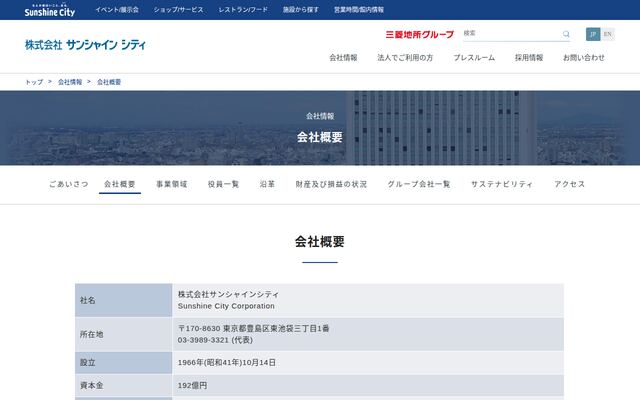Open ショップ/サービス in top bar
The height and width of the screenshot is (400, 640).
[178, 9]
